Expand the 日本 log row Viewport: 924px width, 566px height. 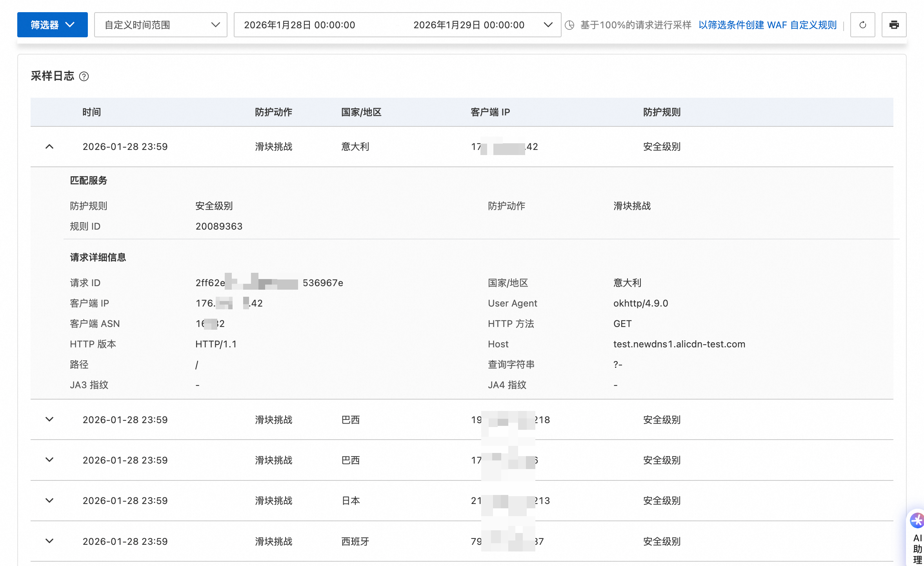(49, 501)
